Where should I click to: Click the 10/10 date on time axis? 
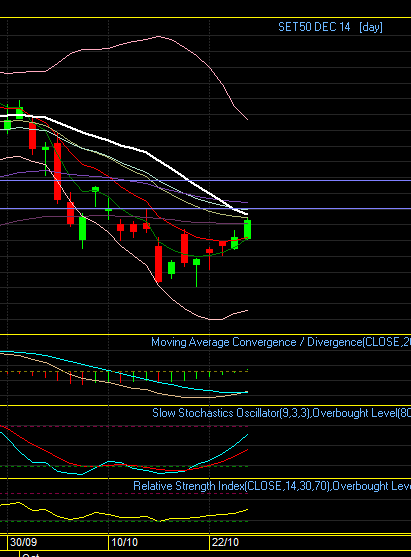[124, 542]
